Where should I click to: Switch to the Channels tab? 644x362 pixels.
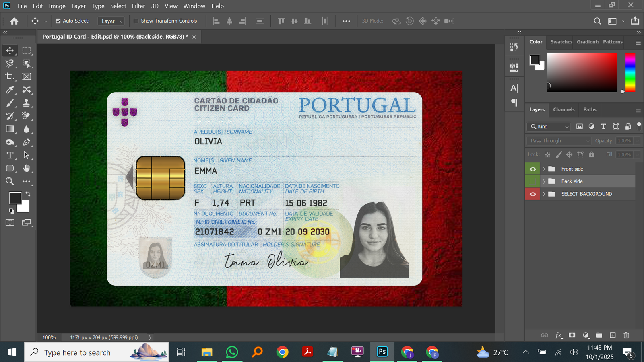(563, 109)
